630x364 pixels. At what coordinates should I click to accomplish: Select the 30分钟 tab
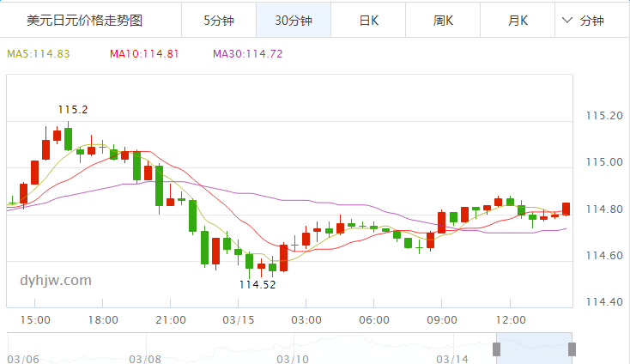coord(294,20)
